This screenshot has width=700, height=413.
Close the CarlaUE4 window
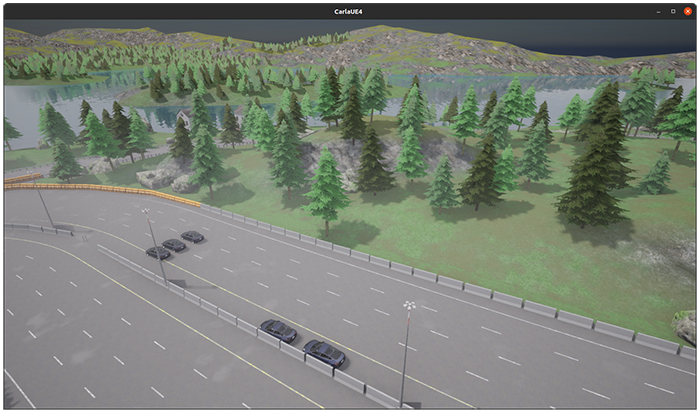tap(688, 10)
